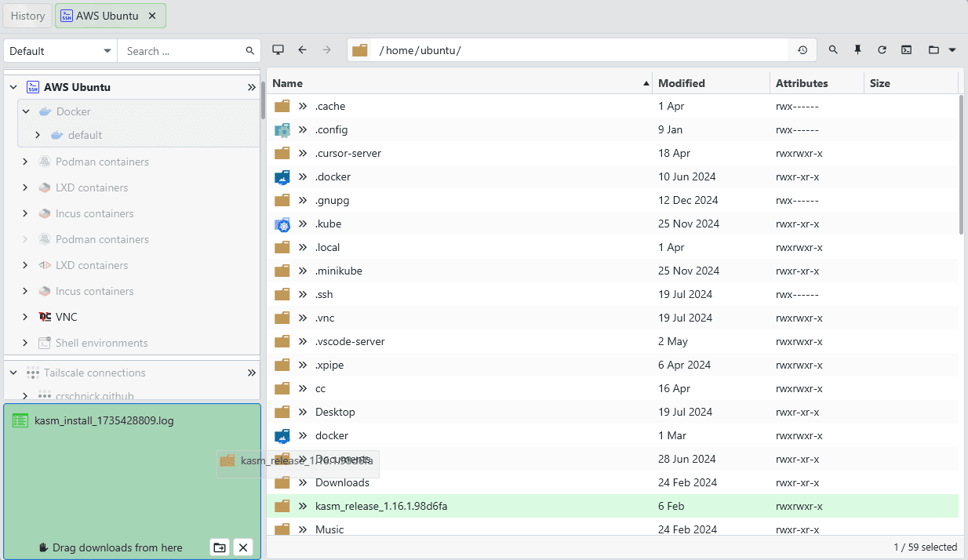Collapse the AWS Ubuntu tree node

point(13,87)
